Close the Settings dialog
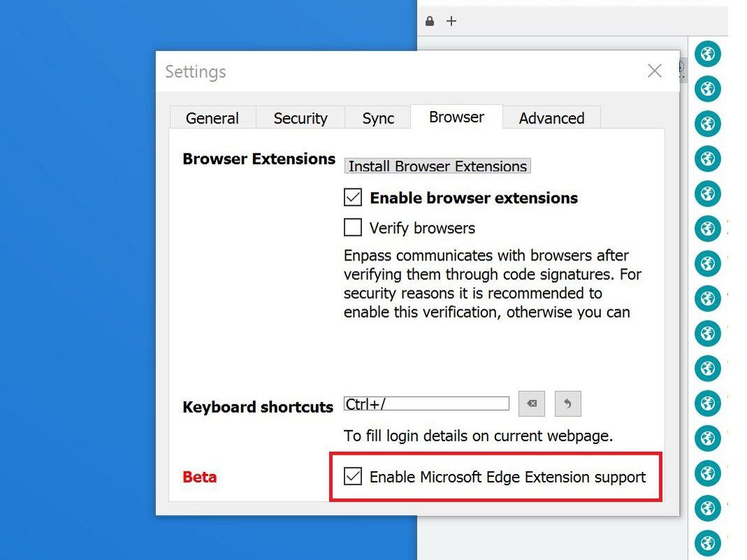Screen dimensions: 747x560 coord(655,71)
